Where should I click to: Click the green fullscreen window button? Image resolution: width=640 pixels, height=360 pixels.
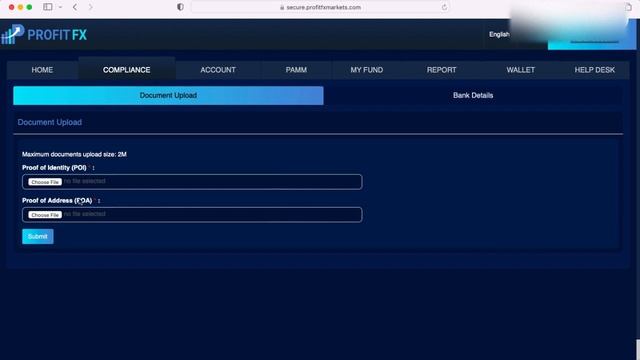29,7
